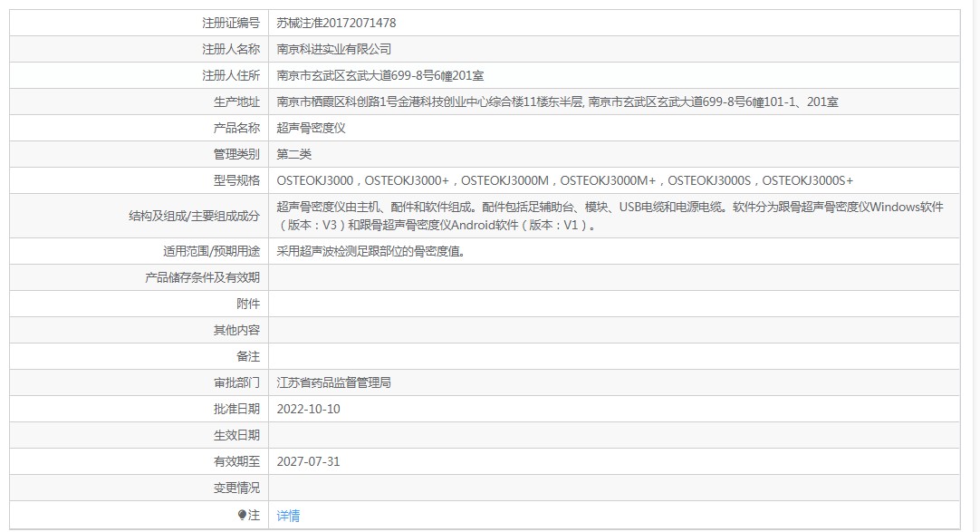Click the 备注 label
The image size is (980, 532).
(248, 356)
